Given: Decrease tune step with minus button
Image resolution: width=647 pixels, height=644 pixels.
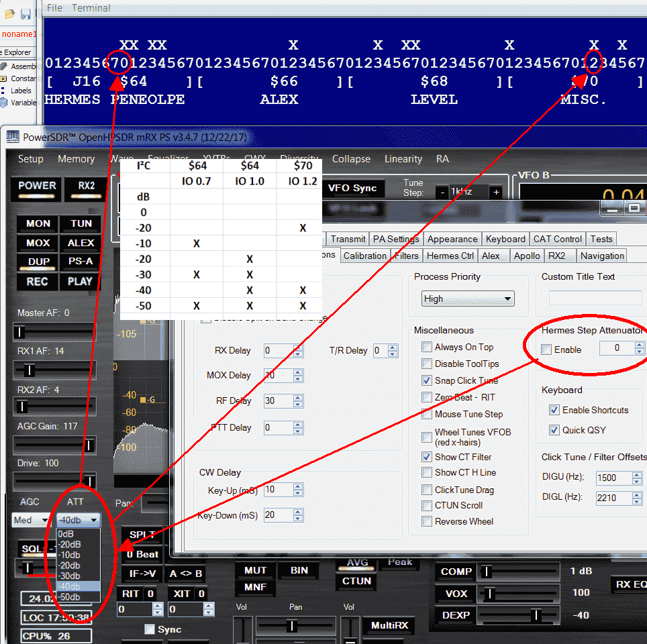Looking at the screenshot, I should pos(442,193).
